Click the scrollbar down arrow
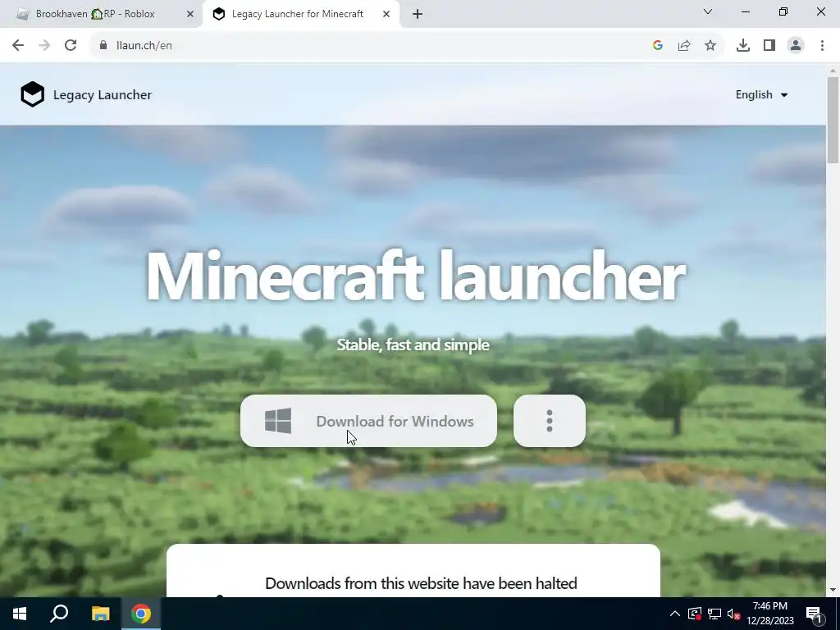This screenshot has width=840, height=630. click(833, 590)
